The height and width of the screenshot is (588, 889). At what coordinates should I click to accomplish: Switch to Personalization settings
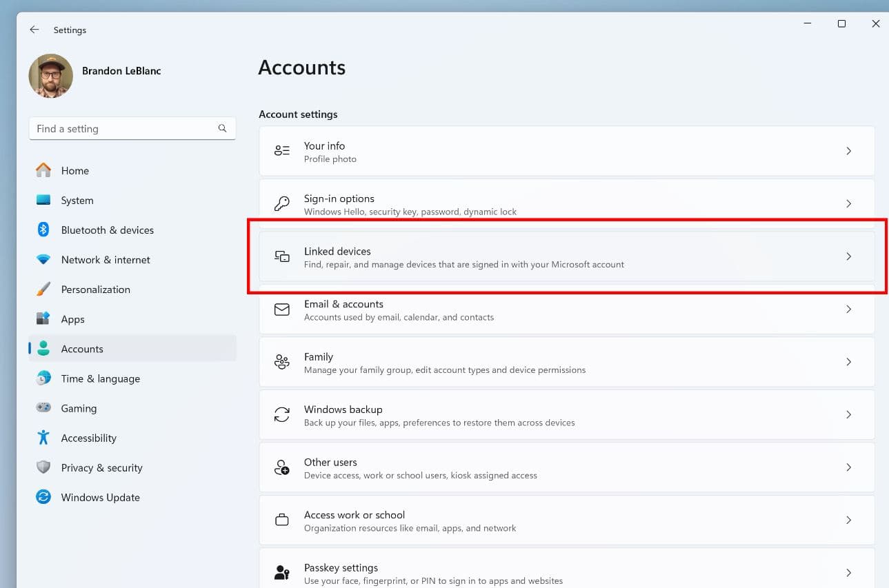click(132, 290)
